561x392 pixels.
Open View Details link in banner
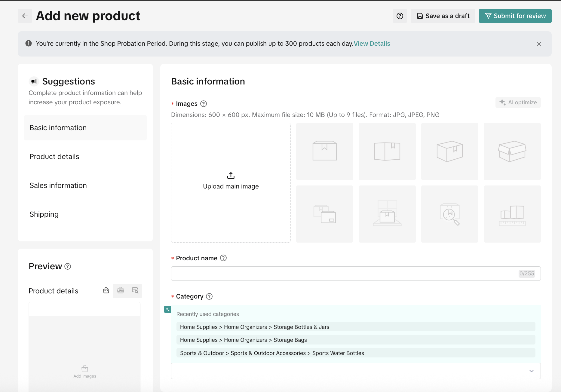[372, 44]
